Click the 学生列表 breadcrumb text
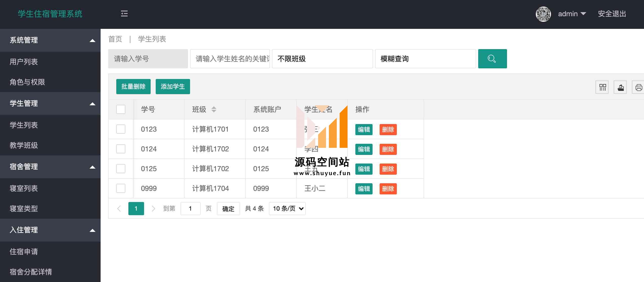Screen dimensions: 644x282 (x=152, y=39)
